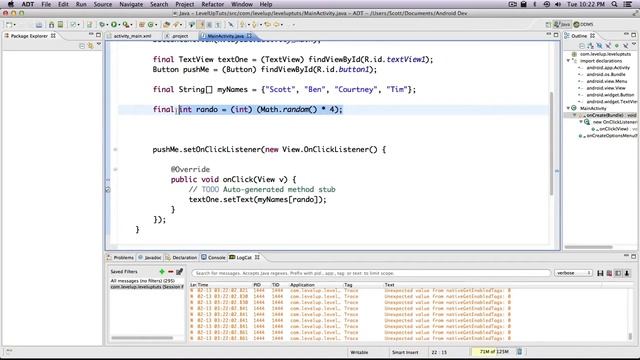Viewport: 640px width, 360px height.
Task: Add a new LogCat filter with the green plus
Action: coord(162,271)
